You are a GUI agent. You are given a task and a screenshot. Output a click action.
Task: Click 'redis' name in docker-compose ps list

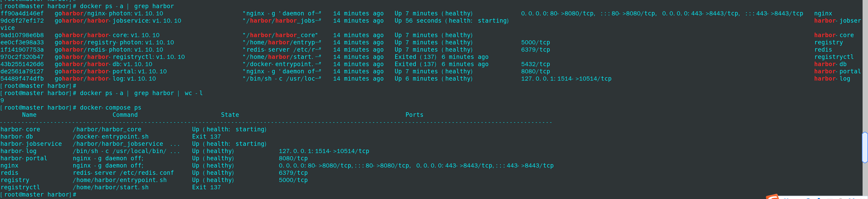pyautogui.click(x=9, y=173)
